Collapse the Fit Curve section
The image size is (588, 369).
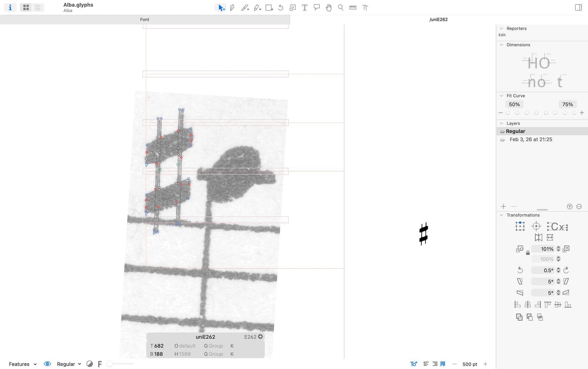[x=501, y=96]
